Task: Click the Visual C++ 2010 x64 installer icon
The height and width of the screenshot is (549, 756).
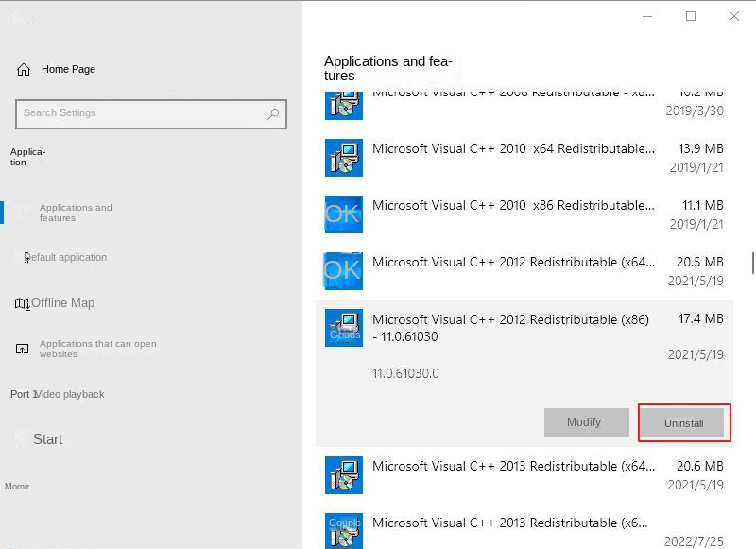Action: [x=343, y=158]
